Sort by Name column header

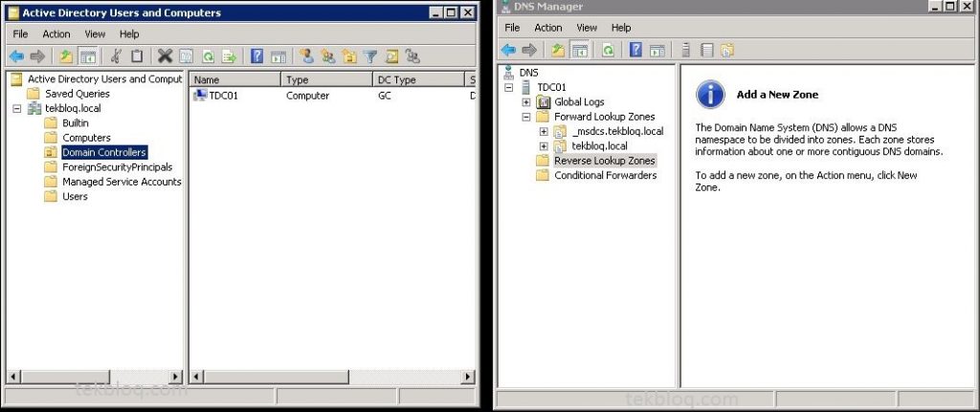click(235, 80)
